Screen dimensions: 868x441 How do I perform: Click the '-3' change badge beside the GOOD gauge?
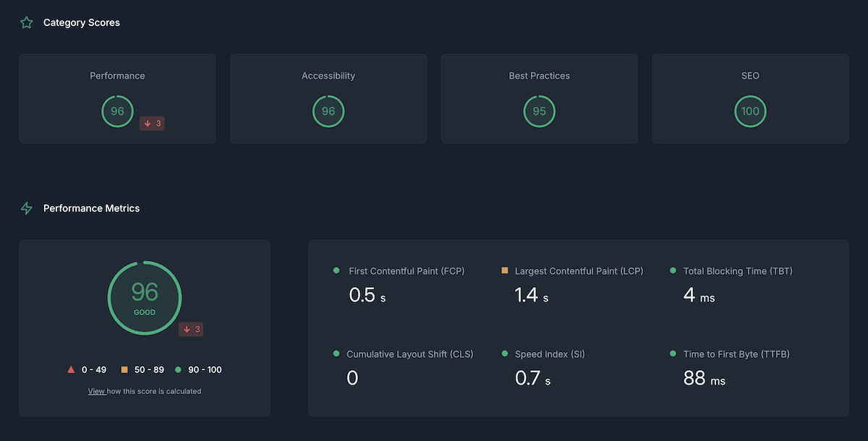(190, 329)
